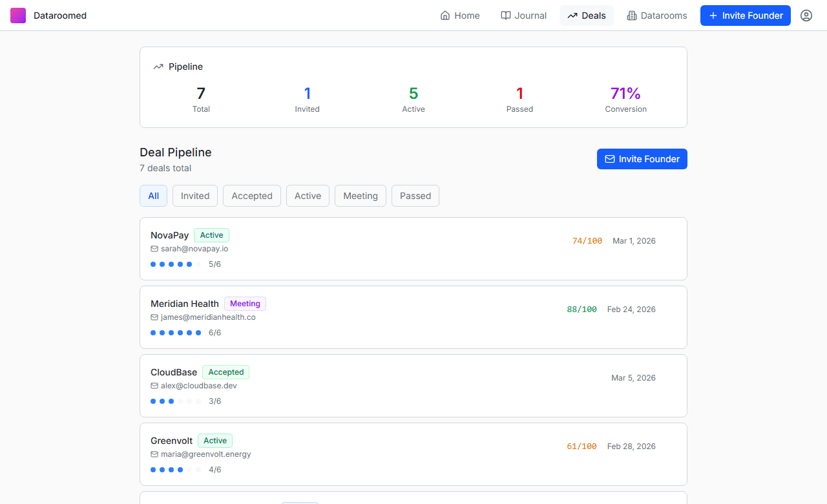The width and height of the screenshot is (827, 504).
Task: Open the Datarooms building icon
Action: pos(631,15)
